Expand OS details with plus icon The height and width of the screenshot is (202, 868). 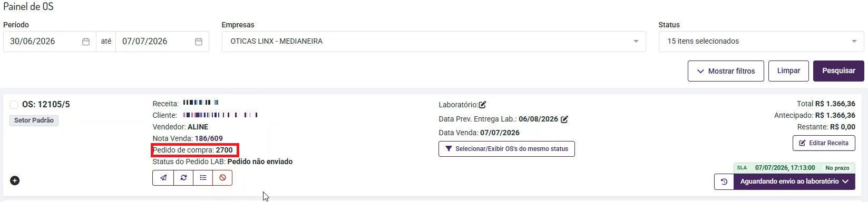pos(15,180)
